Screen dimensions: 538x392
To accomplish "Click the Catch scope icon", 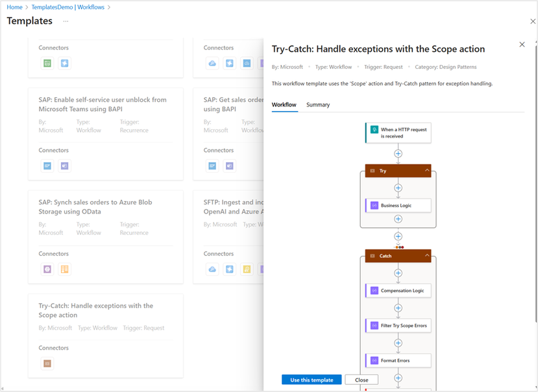I will (373, 256).
